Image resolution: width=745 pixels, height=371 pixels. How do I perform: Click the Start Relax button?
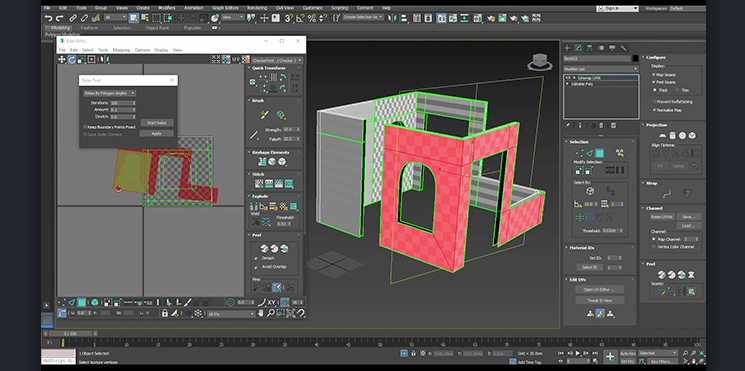pos(156,123)
